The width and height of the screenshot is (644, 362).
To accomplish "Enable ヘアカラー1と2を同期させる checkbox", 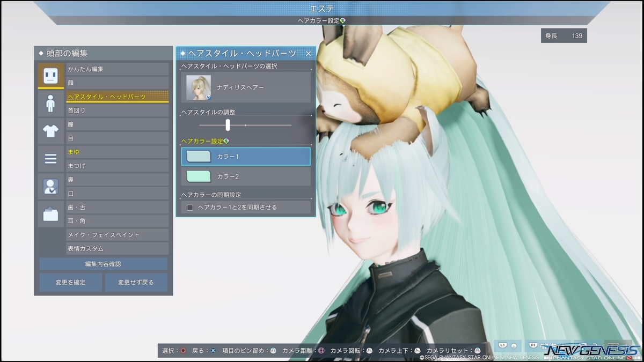I will [x=190, y=208].
